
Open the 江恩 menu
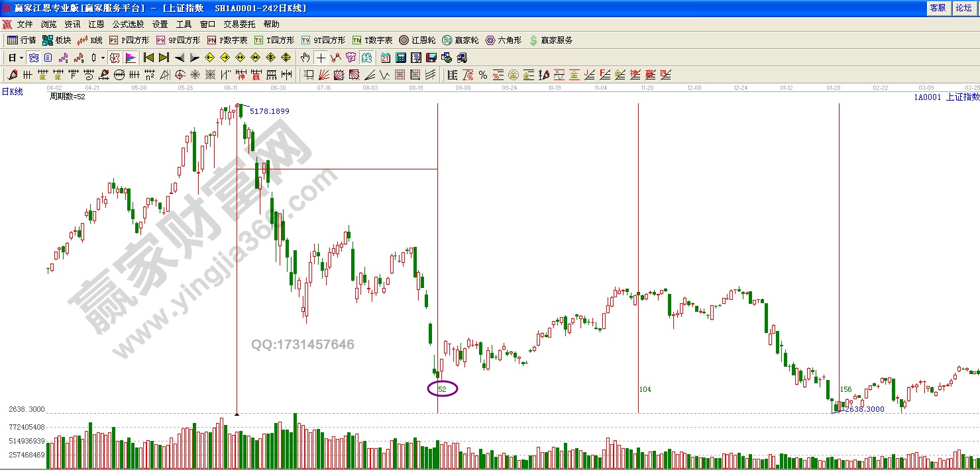[96, 24]
